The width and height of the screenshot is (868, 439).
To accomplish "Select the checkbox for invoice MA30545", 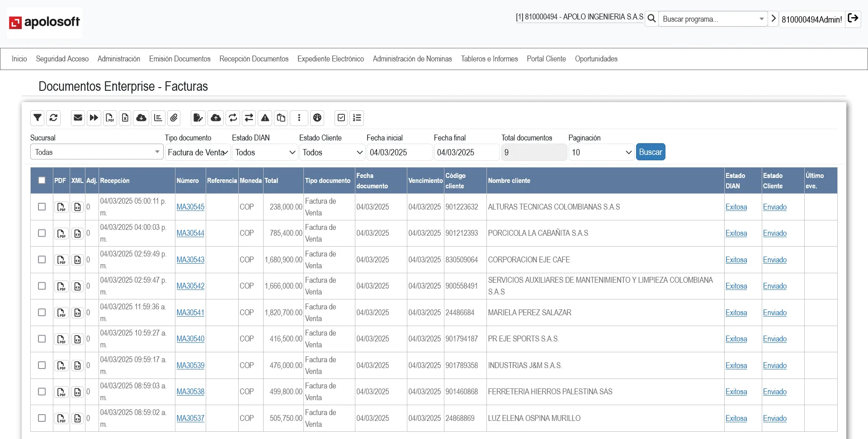I will 42,206.
